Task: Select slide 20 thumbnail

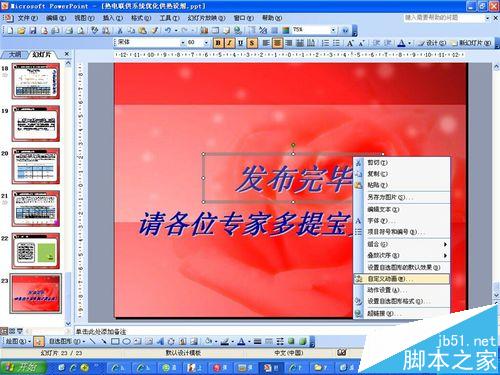Action: click(x=36, y=166)
